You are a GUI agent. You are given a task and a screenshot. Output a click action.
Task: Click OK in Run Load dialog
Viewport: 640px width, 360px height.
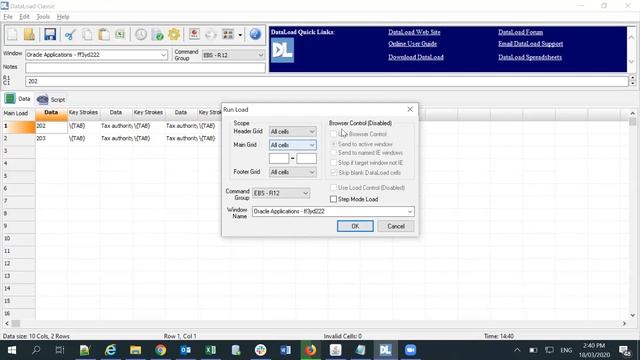pos(355,226)
